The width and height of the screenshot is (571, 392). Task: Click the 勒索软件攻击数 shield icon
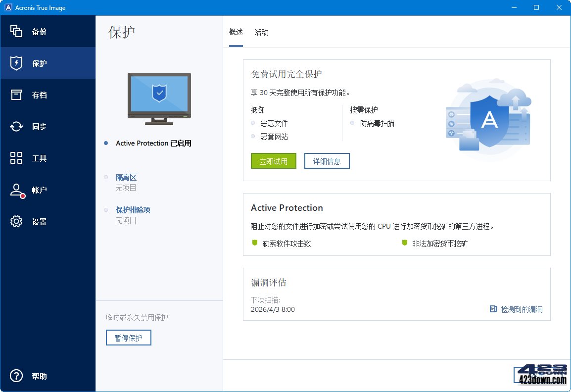coord(255,243)
